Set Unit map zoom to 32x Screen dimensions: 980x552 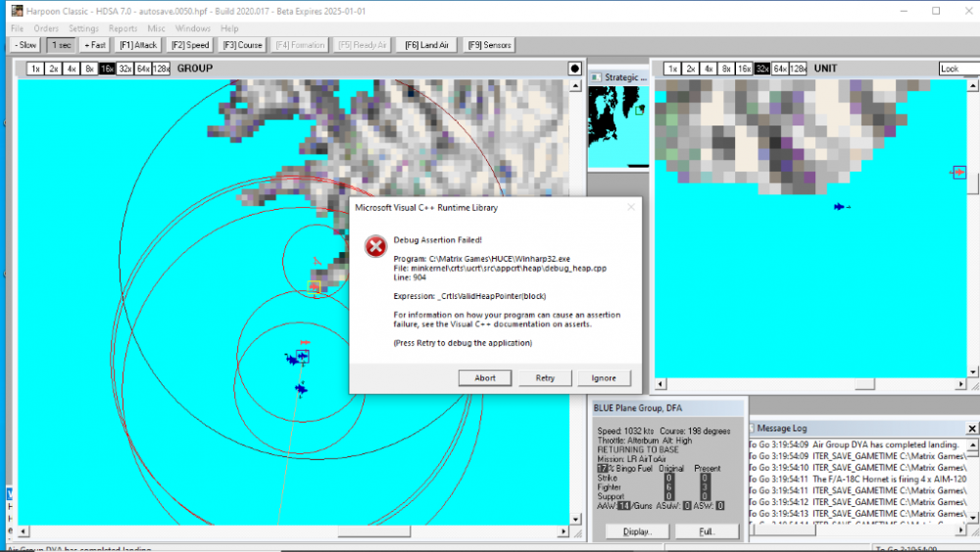tap(761, 69)
